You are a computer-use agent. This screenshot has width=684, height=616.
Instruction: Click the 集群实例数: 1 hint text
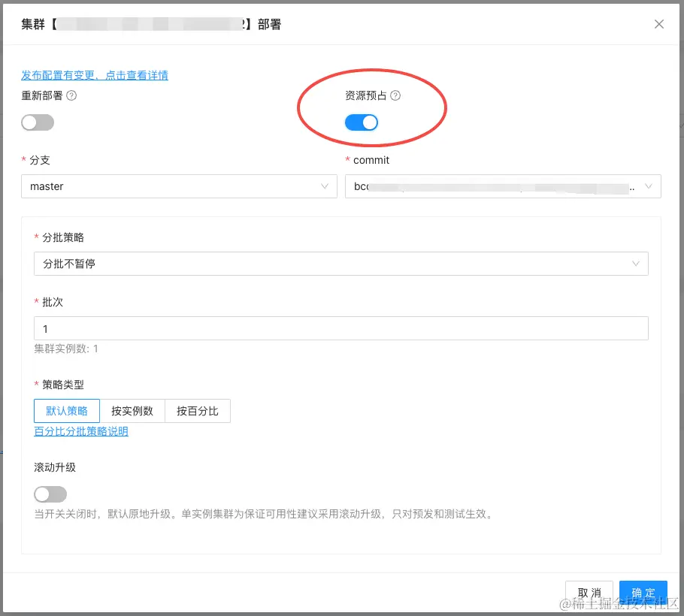point(66,349)
